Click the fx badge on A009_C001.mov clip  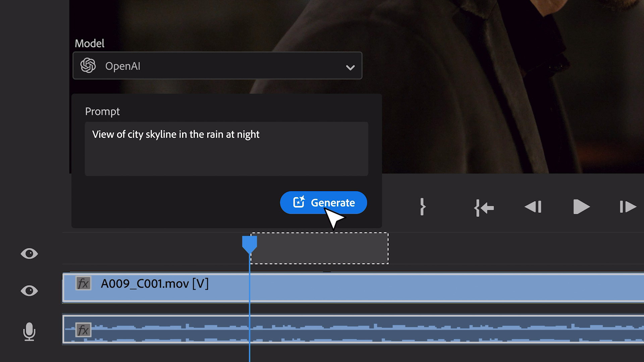[83, 284]
